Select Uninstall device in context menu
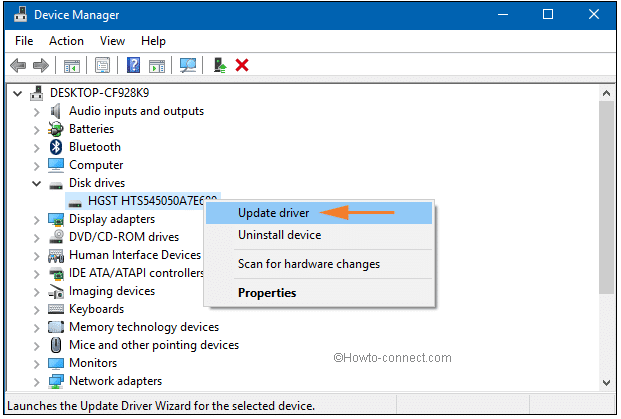The image size is (621, 419). click(279, 235)
